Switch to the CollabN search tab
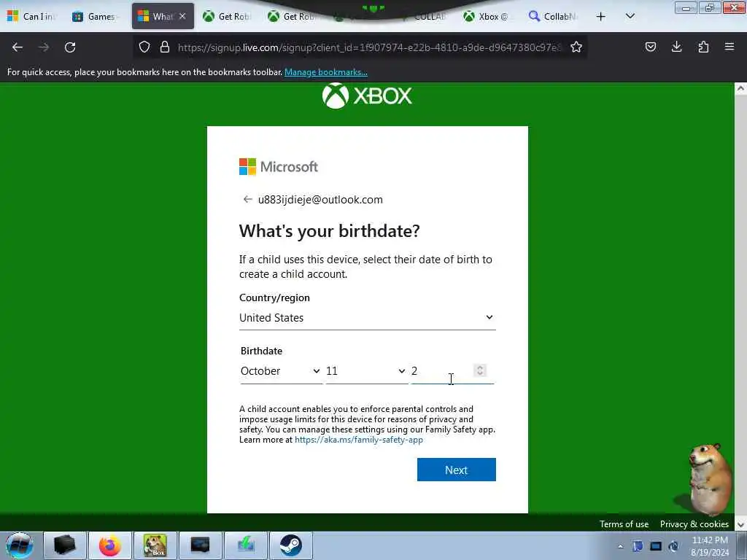Screen dimensions: 747x560 click(553, 16)
